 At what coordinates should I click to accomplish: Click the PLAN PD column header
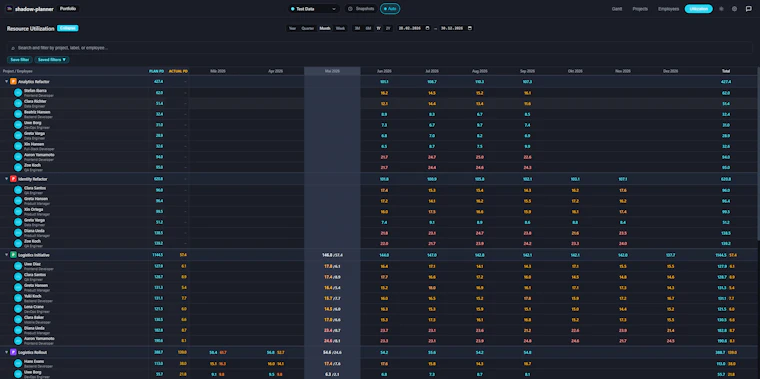point(156,71)
